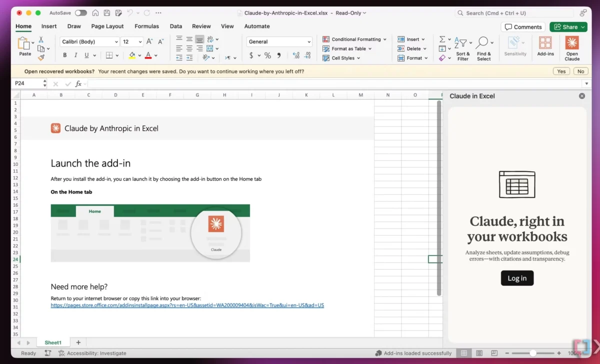Open the Format cells dropdown
Image resolution: width=600 pixels, height=364 pixels.
click(412, 58)
